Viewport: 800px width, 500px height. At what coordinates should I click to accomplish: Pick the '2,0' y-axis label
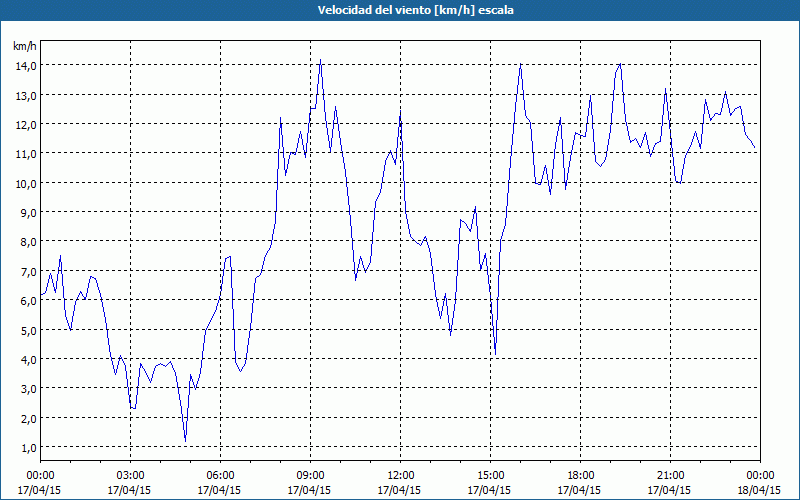tap(28, 418)
